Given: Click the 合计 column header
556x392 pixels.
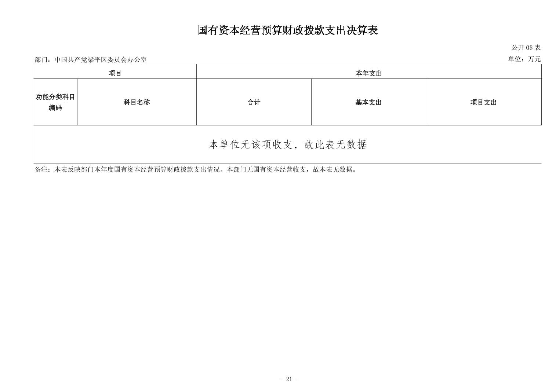Looking at the screenshot, I should [x=254, y=102].
